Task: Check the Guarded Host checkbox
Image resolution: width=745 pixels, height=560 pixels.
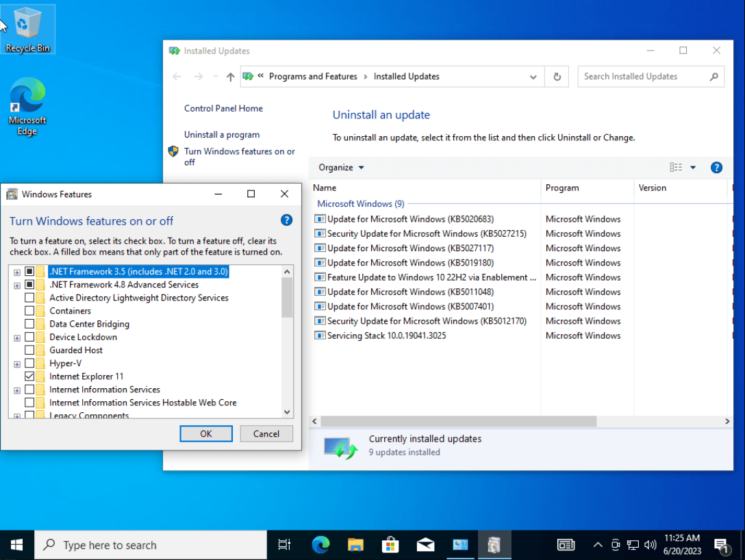Action: point(29,350)
